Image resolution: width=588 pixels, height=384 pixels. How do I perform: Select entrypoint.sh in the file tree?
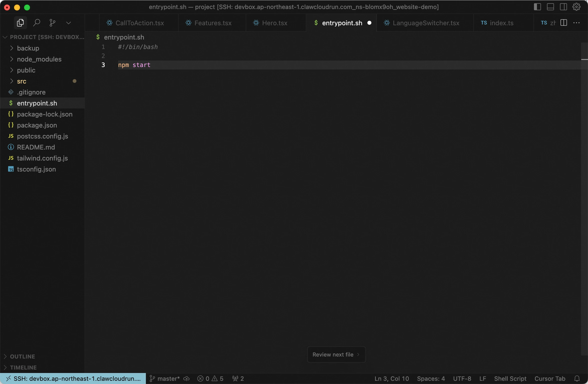(x=42, y=103)
